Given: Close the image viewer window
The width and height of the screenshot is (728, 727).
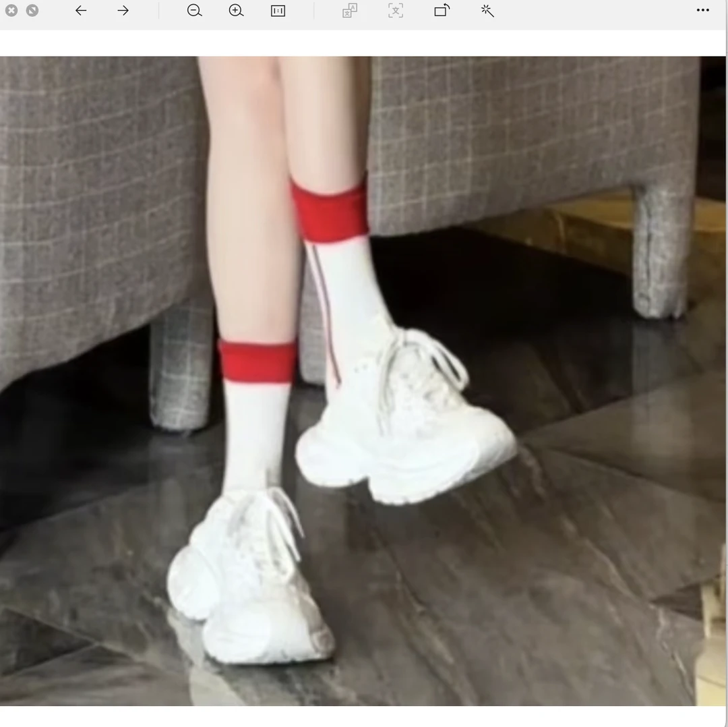Looking at the screenshot, I should pyautogui.click(x=11, y=11).
